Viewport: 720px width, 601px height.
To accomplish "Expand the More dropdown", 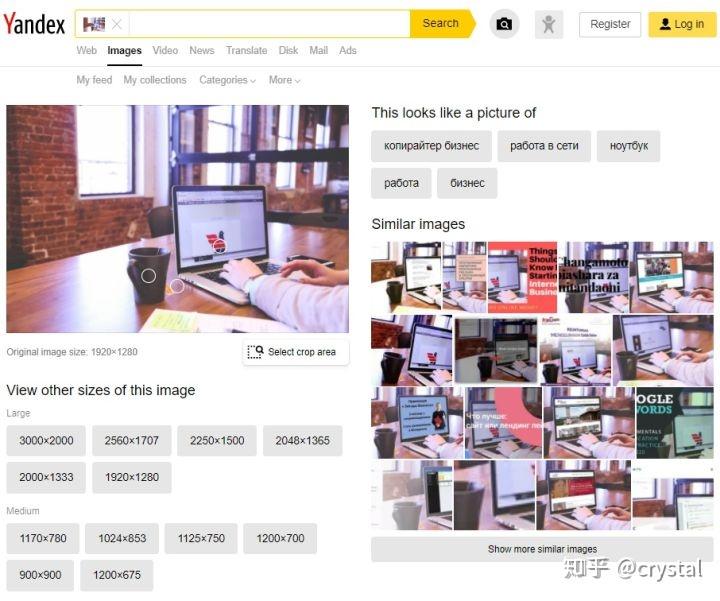I will click(x=285, y=80).
